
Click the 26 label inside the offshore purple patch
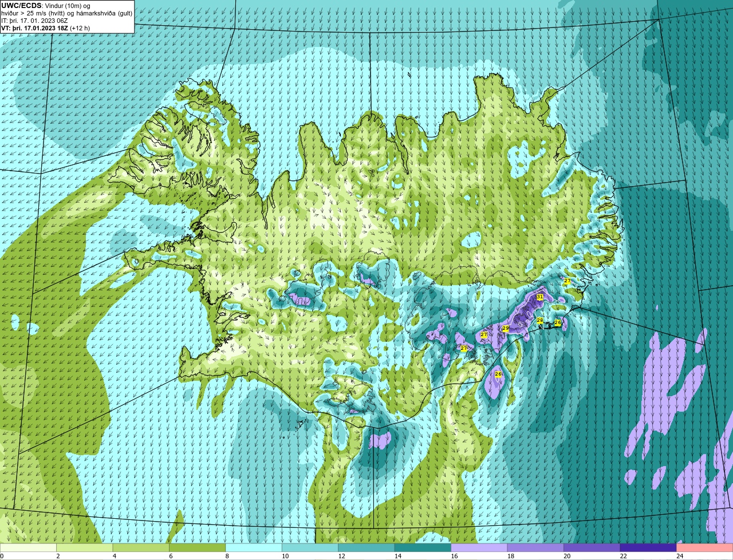[x=498, y=374]
